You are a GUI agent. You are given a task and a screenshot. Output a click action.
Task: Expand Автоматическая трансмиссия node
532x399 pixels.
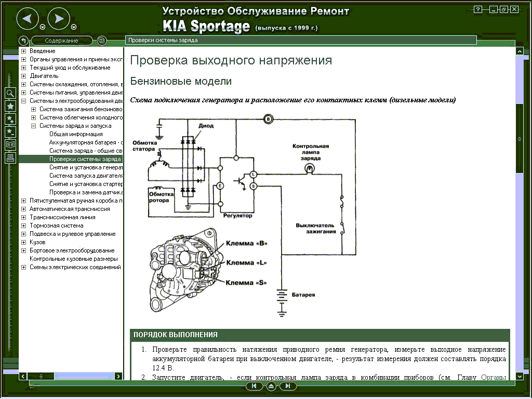point(24,209)
